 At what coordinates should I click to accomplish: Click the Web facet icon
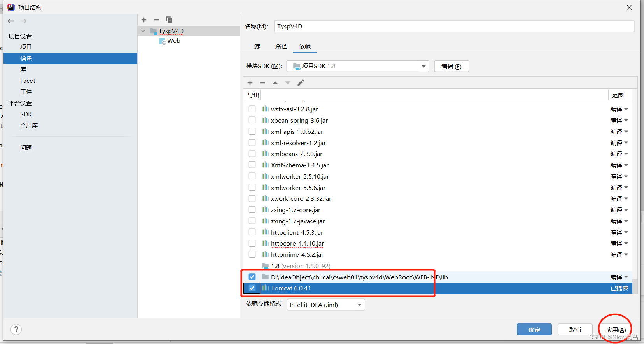163,41
